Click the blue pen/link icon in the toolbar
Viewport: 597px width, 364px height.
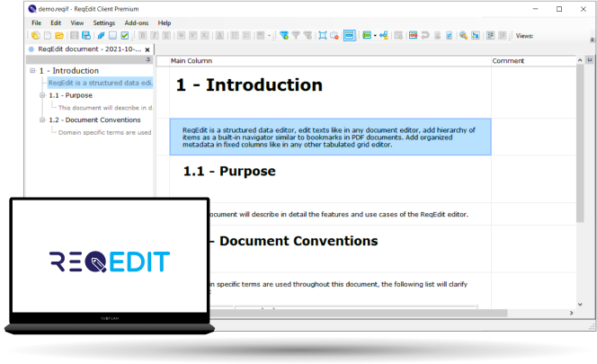click(x=101, y=35)
